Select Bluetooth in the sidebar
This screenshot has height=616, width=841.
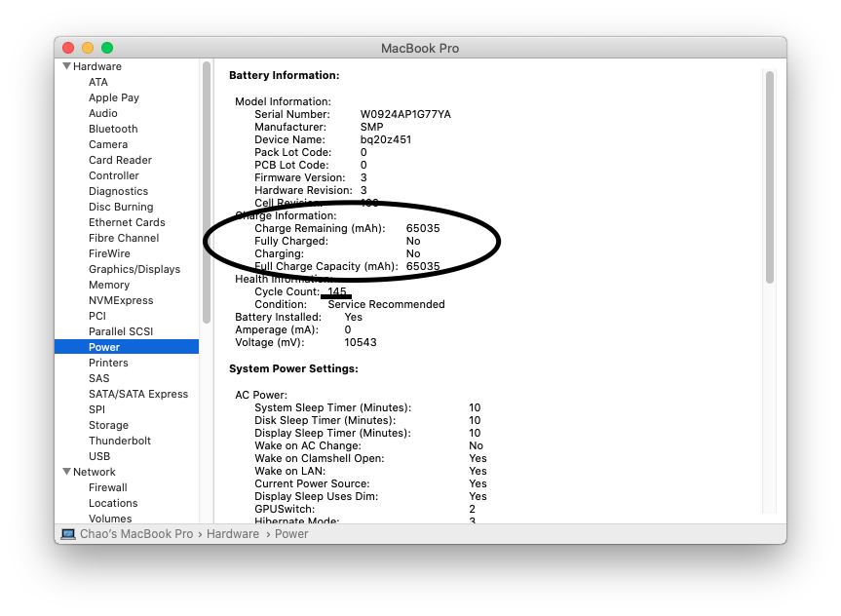pos(113,129)
